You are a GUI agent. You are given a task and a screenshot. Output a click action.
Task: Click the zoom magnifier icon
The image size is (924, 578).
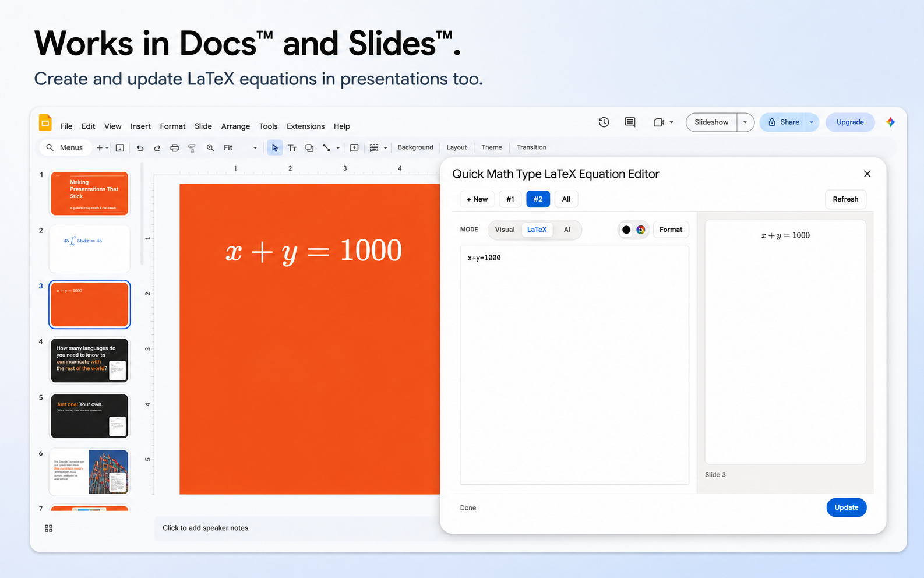click(x=210, y=148)
